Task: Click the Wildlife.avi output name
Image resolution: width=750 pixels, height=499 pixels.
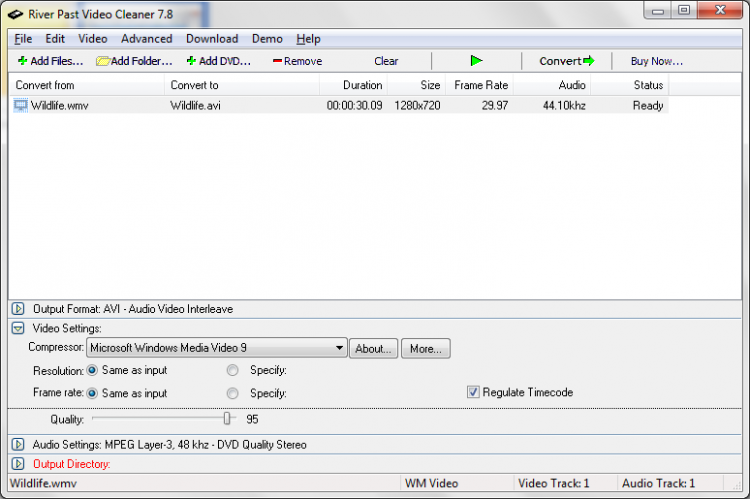Action: coord(195,105)
